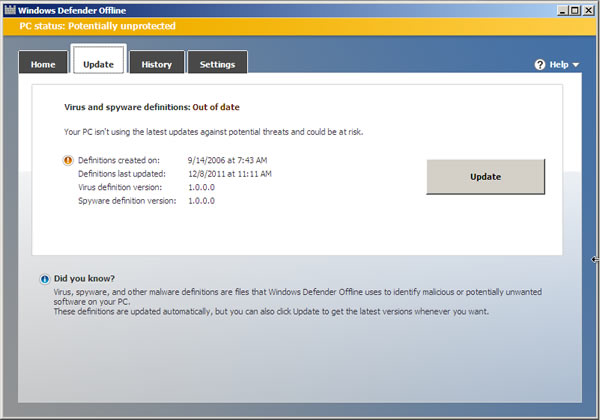Click the 'These definitions are updated automatically' sentence
The width and height of the screenshot is (600, 420).
271,311
